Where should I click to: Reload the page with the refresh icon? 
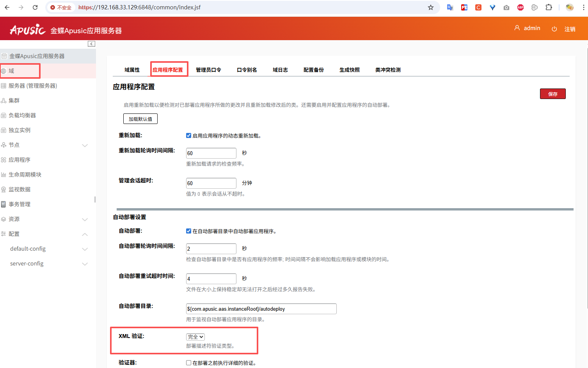click(35, 7)
